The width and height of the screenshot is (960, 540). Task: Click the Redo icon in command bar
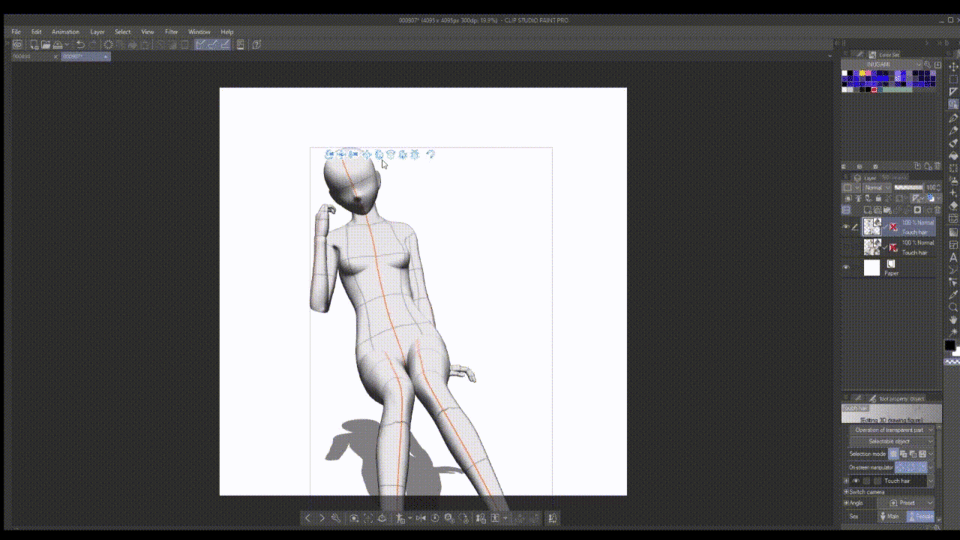point(93,45)
